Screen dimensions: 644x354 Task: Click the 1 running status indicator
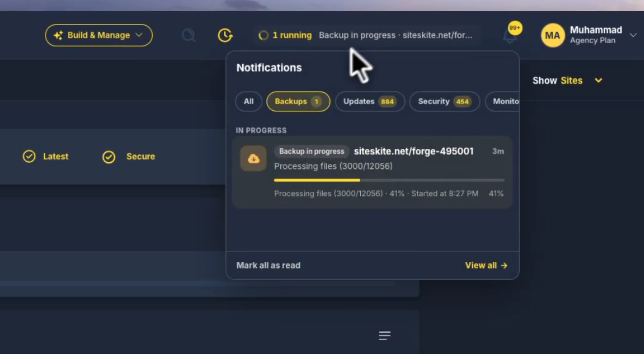pos(285,35)
